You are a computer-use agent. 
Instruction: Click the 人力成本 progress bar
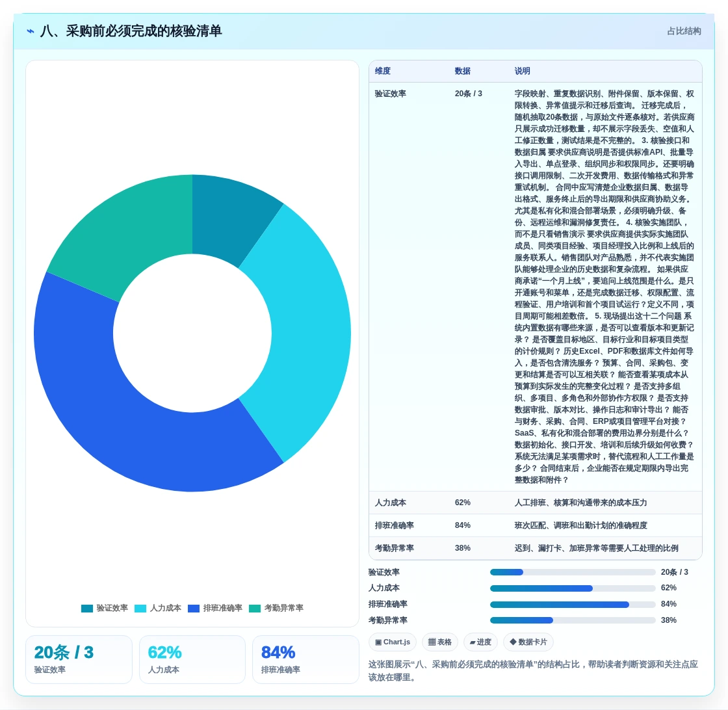573,588
